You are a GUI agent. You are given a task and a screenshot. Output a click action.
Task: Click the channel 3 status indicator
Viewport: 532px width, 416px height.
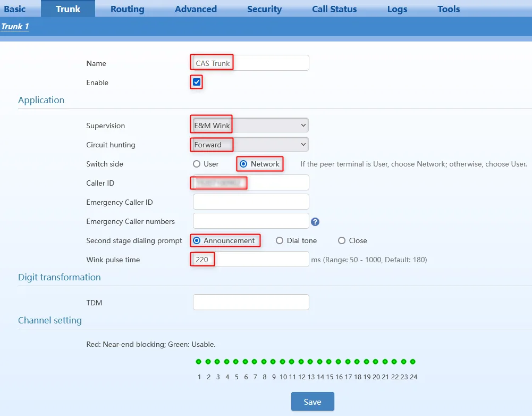[x=217, y=362]
